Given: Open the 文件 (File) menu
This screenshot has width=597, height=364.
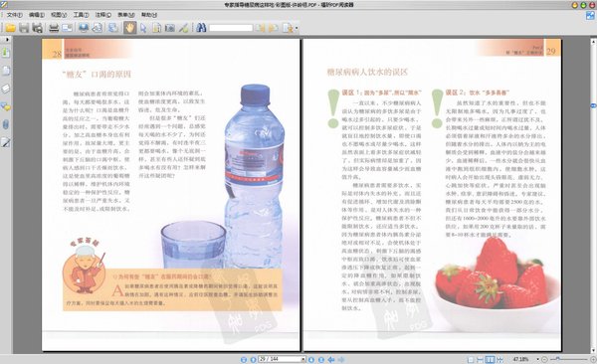Looking at the screenshot, I should 15,15.
